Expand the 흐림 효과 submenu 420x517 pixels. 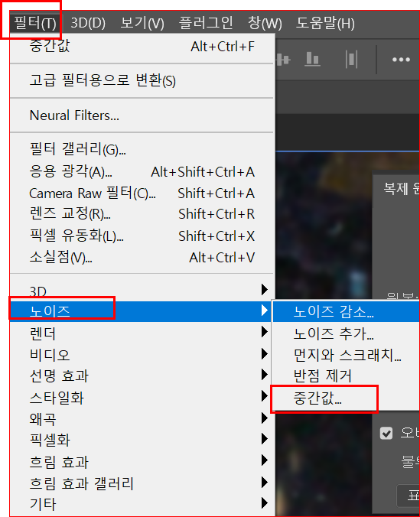pyautogui.click(x=142, y=462)
